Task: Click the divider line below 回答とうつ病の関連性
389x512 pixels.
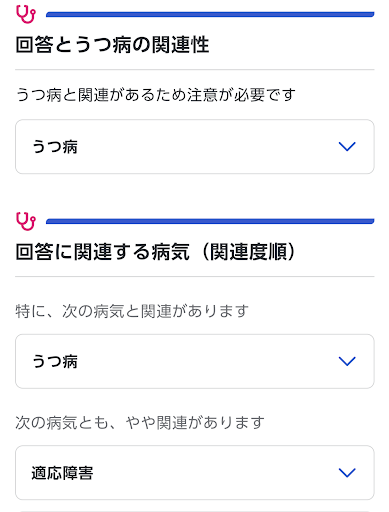Action: [x=195, y=70]
